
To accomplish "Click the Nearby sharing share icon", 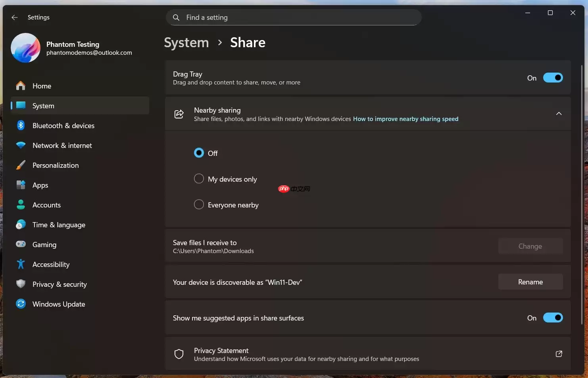I will (179, 114).
